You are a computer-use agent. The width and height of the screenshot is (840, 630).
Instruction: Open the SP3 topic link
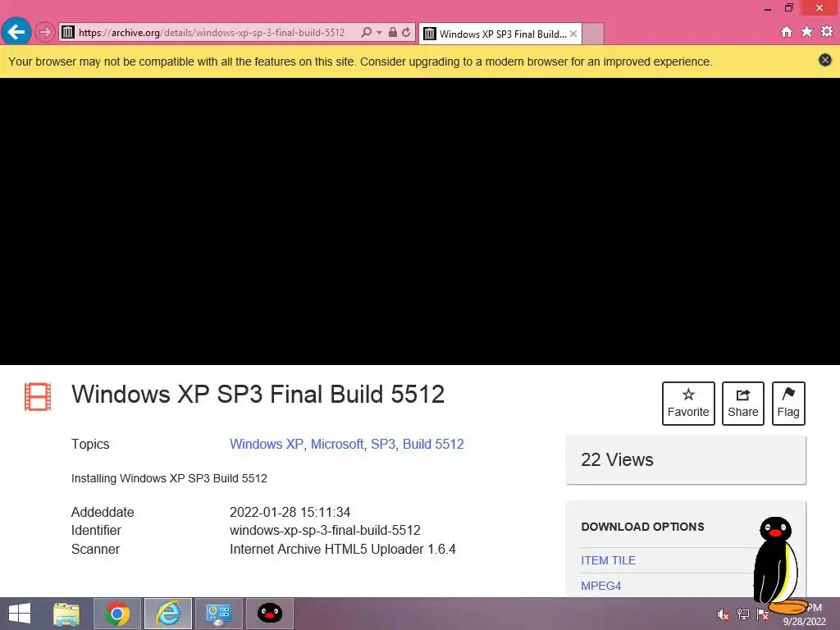(383, 444)
